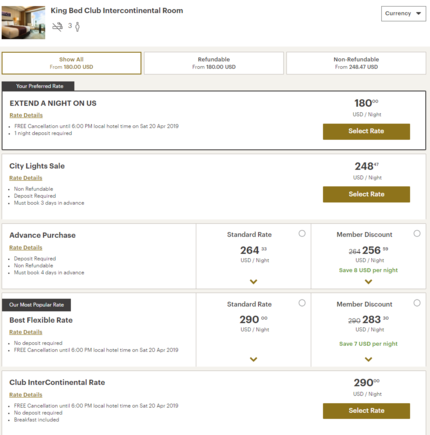Expand Best Flexible Member Discount chevron

point(368,359)
